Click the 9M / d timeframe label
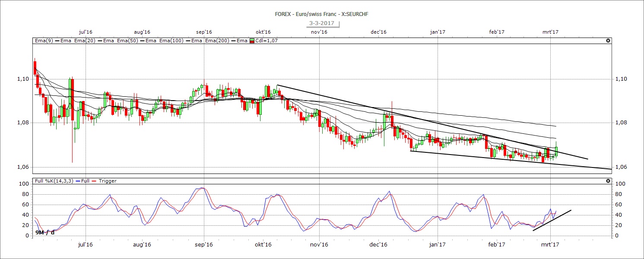Image resolution: width=644 pixels, height=259 pixels. click(44, 233)
